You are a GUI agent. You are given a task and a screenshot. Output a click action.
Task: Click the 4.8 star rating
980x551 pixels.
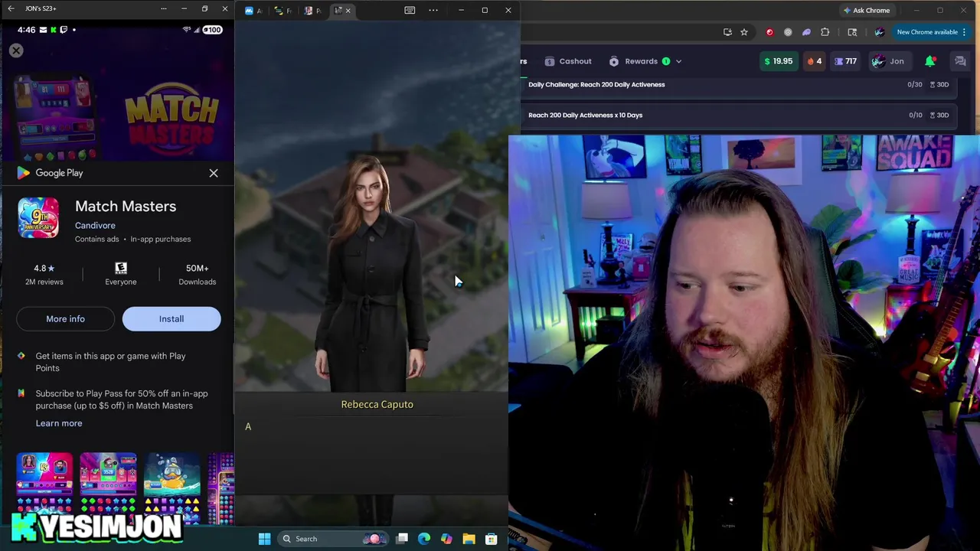point(44,269)
